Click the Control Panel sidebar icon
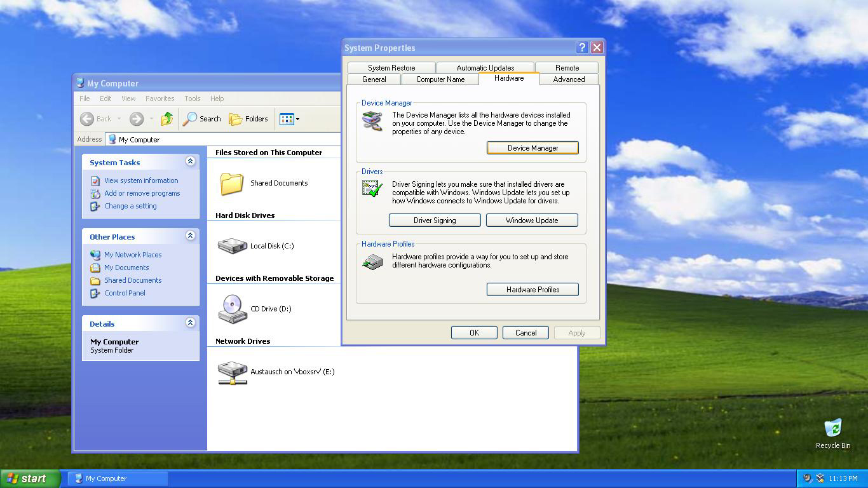The height and width of the screenshot is (488, 868). [x=95, y=293]
